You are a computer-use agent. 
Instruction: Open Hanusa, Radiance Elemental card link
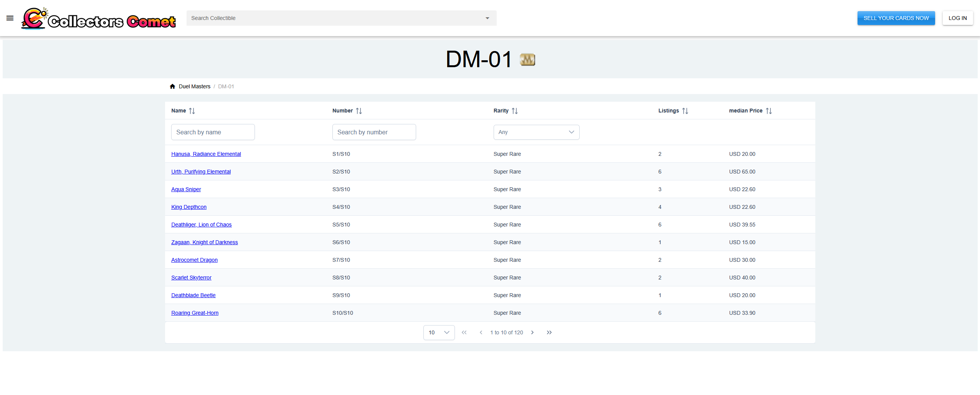(x=206, y=154)
